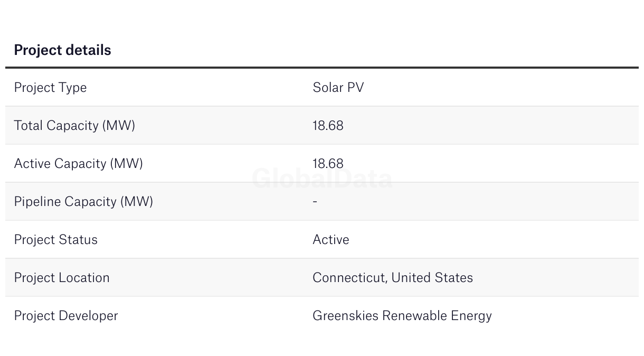Select the Active Capacity (MW) label
Viewport: 644px width, 356px height.
pyautogui.click(x=79, y=163)
